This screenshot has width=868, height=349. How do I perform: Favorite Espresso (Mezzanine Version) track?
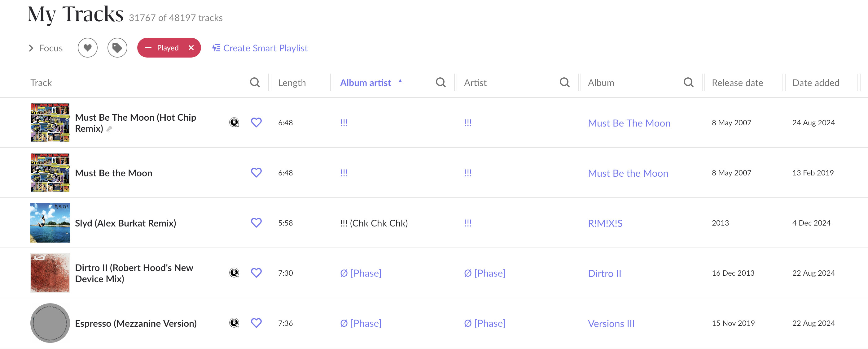coord(256,323)
